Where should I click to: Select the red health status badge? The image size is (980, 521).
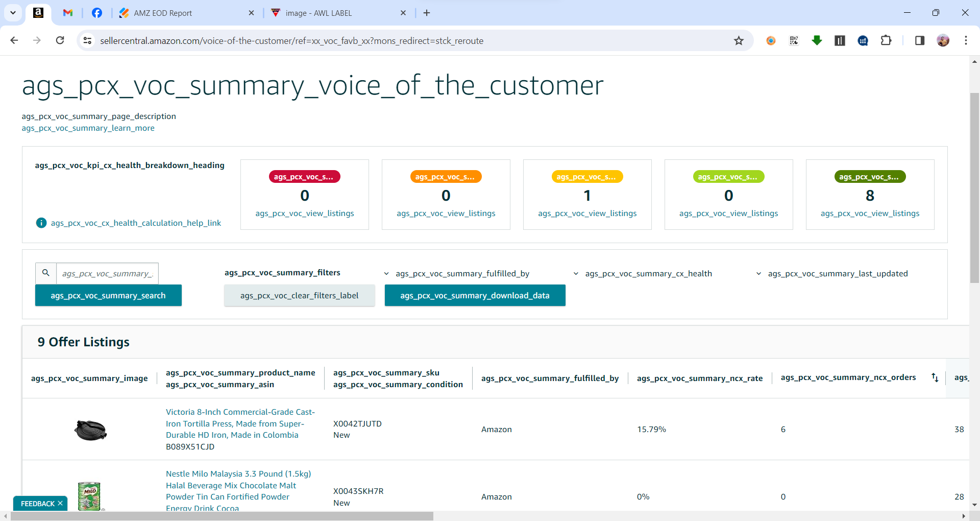(304, 177)
